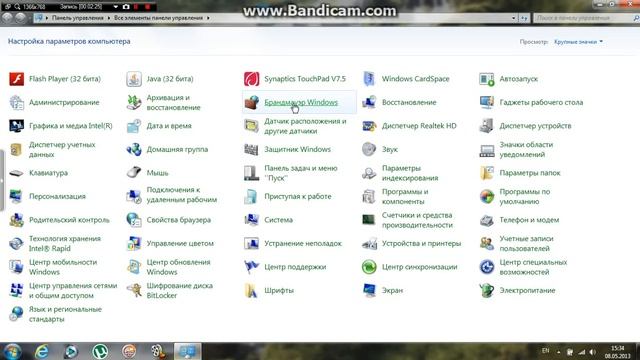Viewport: 640px width, 360px height.
Task: Open Центр управления сетями и общим доступом
Action: (x=73, y=290)
